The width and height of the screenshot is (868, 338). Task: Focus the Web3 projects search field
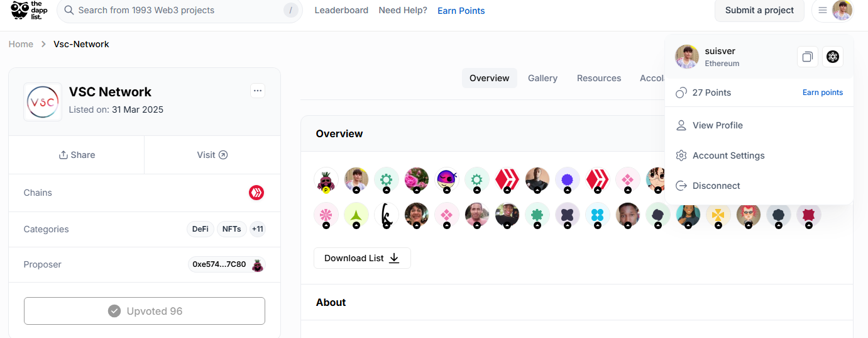point(180,10)
